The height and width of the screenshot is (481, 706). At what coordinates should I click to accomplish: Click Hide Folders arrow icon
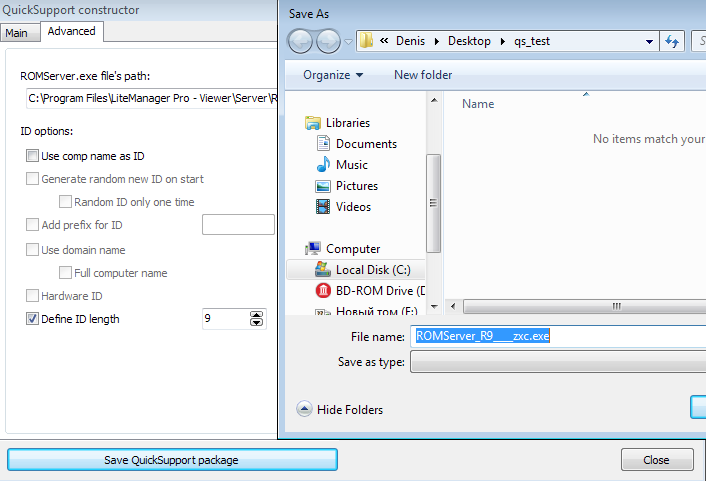(304, 409)
